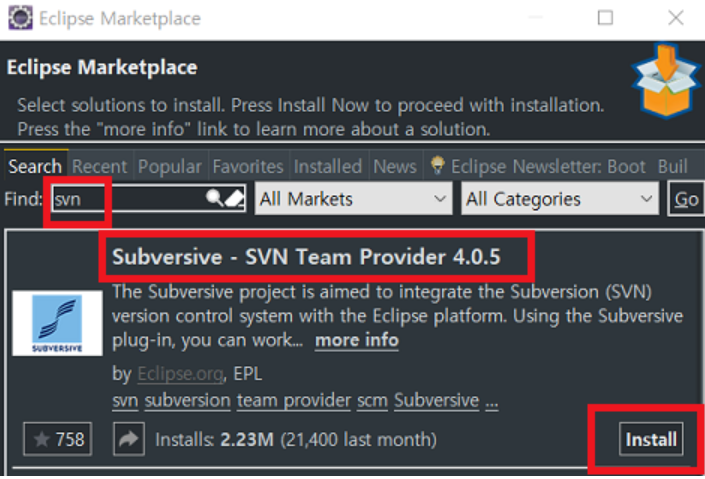The height and width of the screenshot is (479, 705).
Task: Close the Eclipse Marketplace window
Action: tap(676, 18)
